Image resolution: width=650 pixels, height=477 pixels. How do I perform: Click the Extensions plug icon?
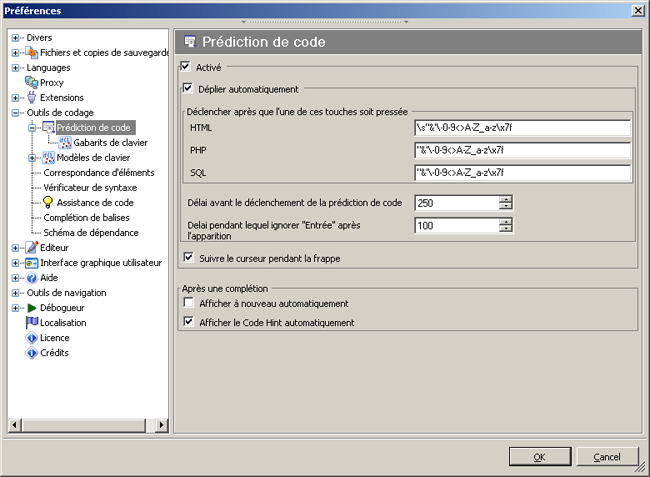(31, 98)
